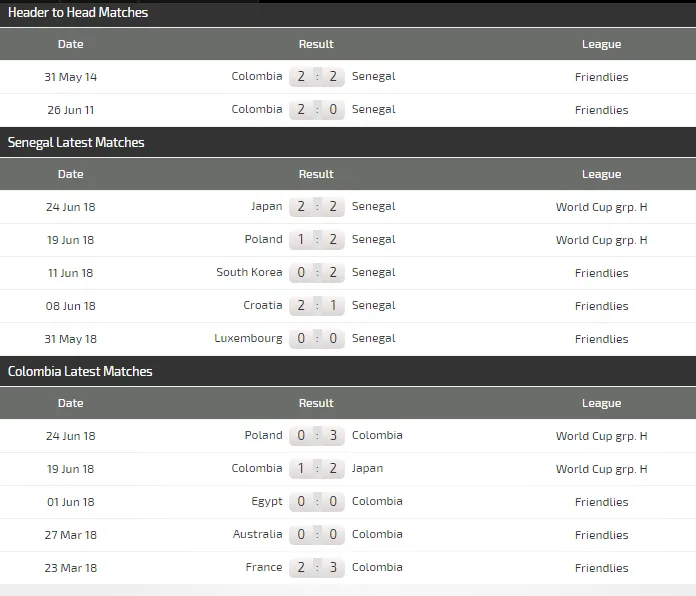Select the 31 May 14 match date
This screenshot has height=596, width=696.
click(x=71, y=77)
